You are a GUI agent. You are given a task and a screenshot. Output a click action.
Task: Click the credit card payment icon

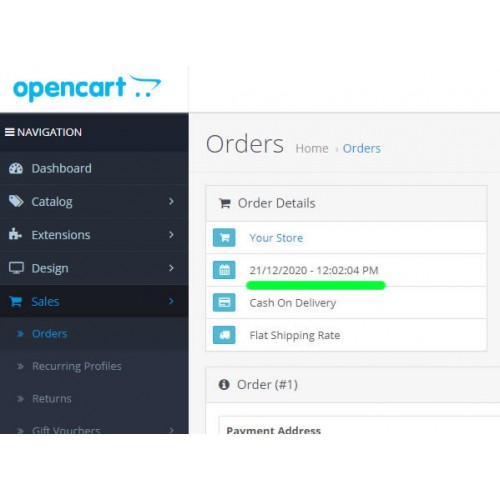[224, 302]
